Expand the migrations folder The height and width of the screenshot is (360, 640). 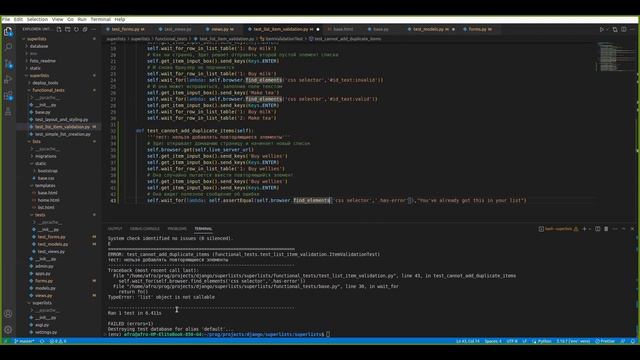tap(46, 156)
